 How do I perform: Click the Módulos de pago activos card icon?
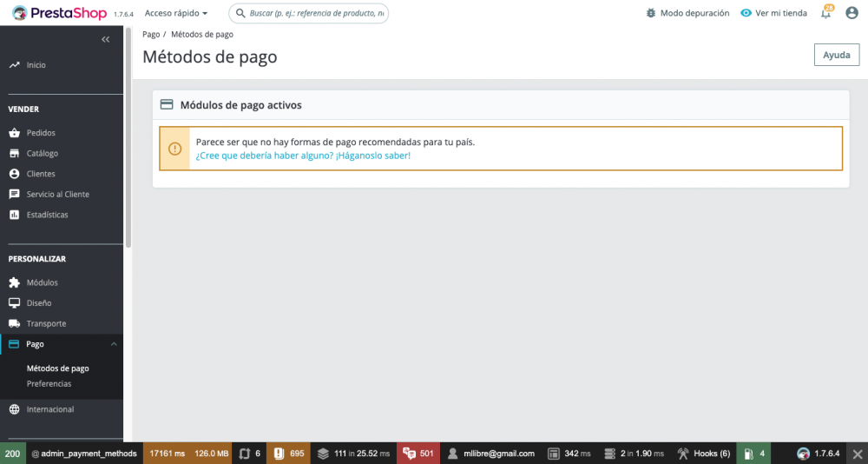167,105
